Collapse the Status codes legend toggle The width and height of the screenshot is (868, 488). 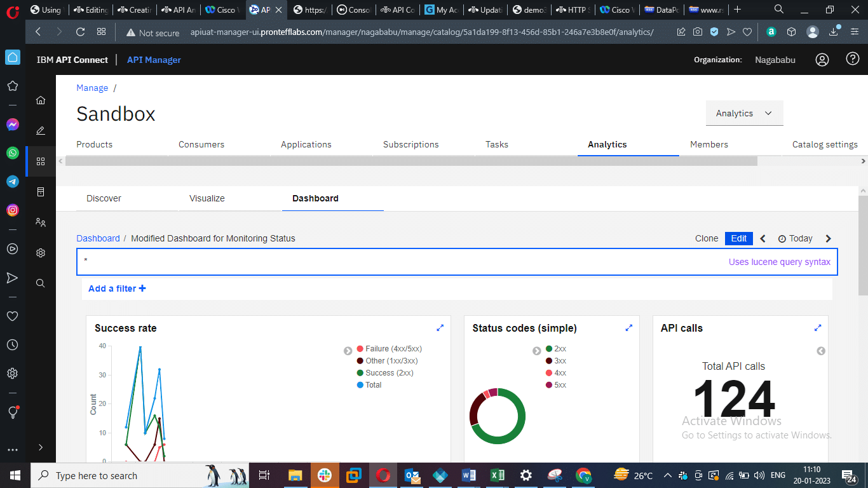[x=537, y=351]
